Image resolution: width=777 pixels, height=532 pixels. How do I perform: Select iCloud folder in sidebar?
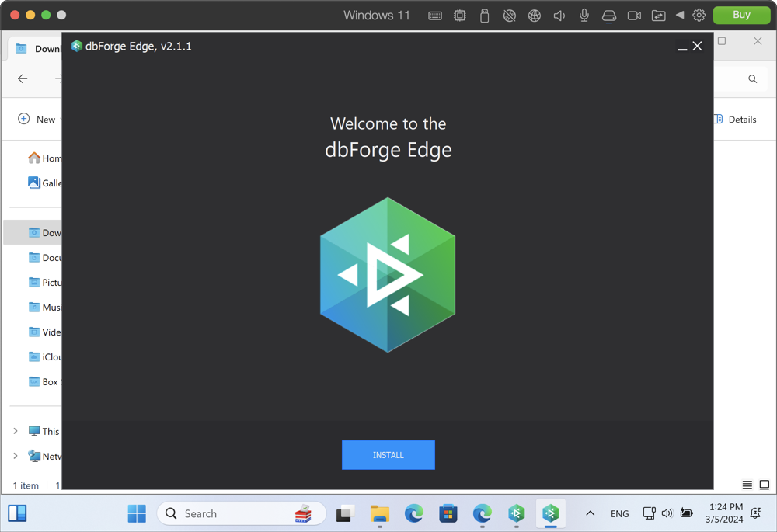click(x=44, y=356)
